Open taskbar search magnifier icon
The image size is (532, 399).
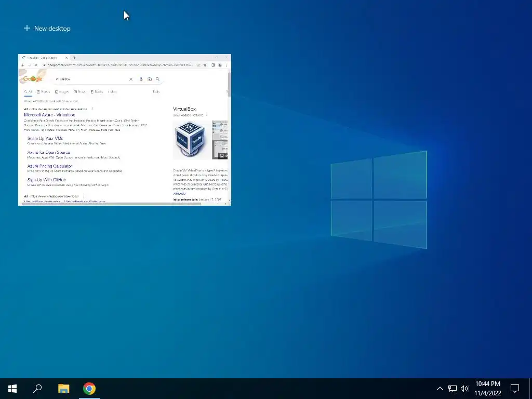[x=37, y=389]
